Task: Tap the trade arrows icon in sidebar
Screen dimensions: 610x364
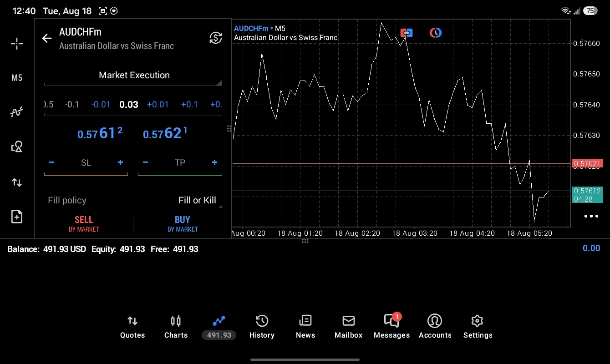Action: click(x=17, y=182)
